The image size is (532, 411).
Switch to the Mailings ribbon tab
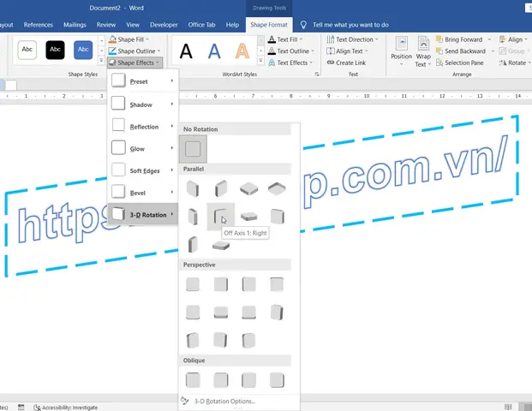pyautogui.click(x=75, y=26)
